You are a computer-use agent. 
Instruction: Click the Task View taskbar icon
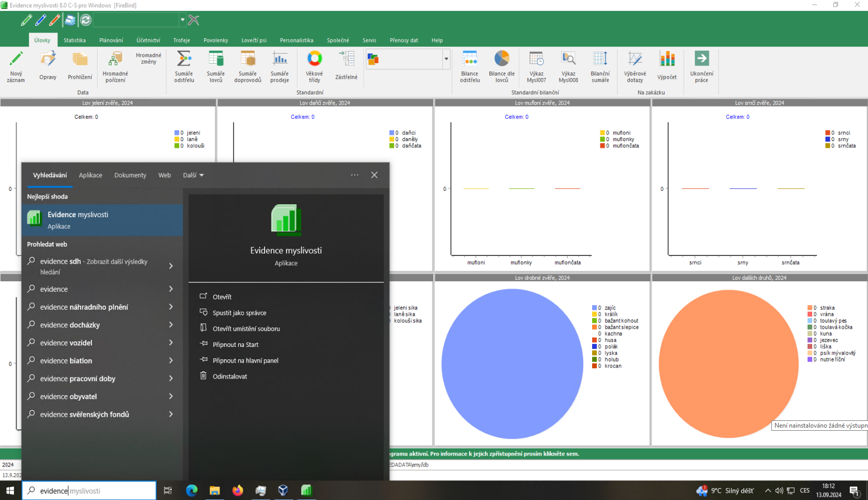click(x=168, y=491)
